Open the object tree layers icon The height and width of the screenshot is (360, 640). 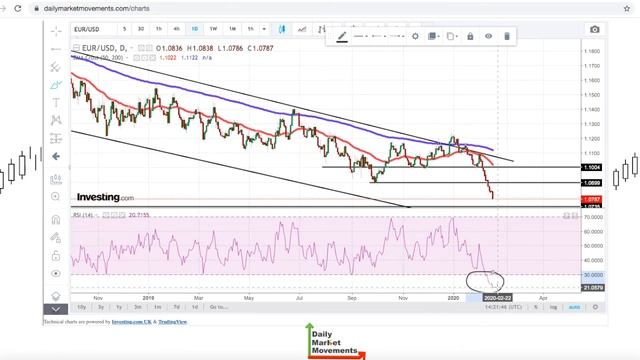tap(56, 296)
